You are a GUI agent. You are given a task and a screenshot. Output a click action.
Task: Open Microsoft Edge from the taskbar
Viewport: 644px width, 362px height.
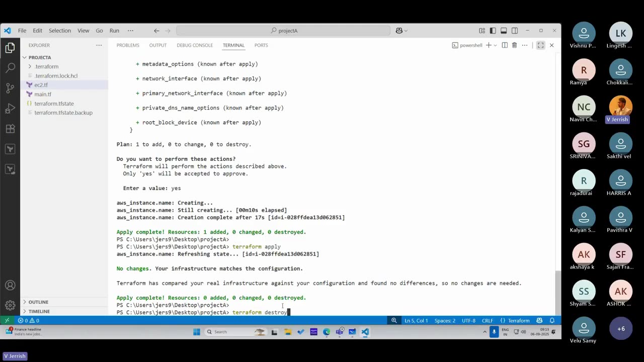click(327, 332)
